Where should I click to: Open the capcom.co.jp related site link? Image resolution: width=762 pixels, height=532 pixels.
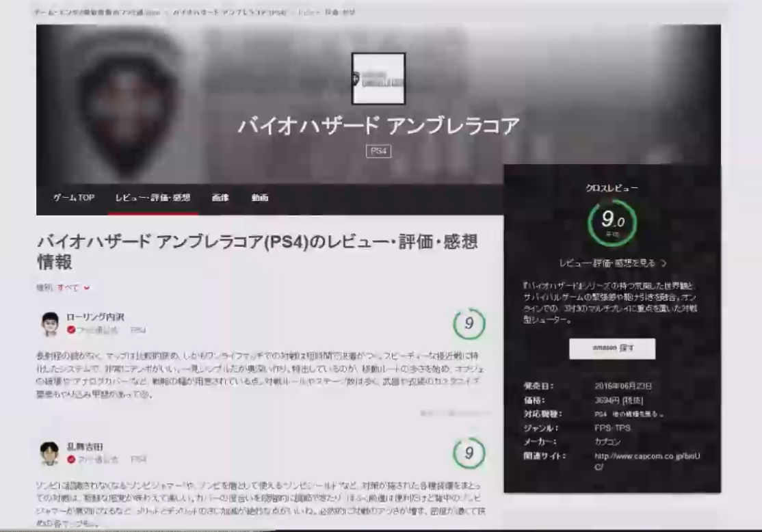point(647,461)
